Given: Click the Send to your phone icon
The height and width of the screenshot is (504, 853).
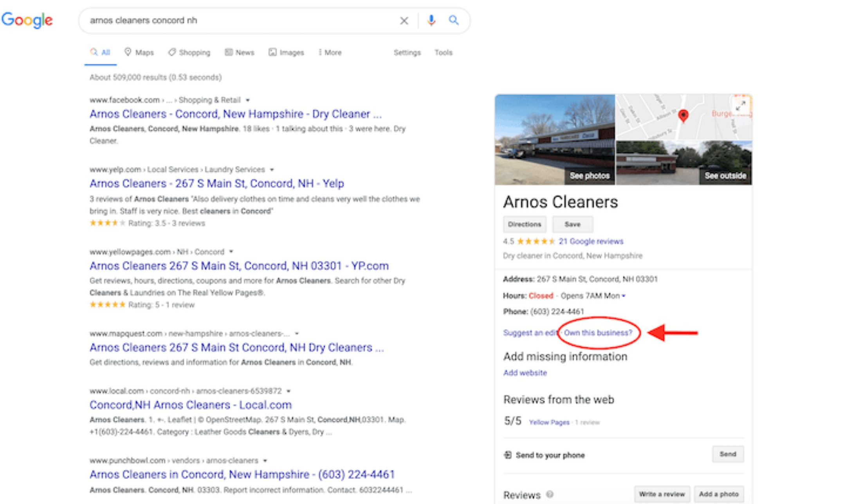Looking at the screenshot, I should (508, 455).
